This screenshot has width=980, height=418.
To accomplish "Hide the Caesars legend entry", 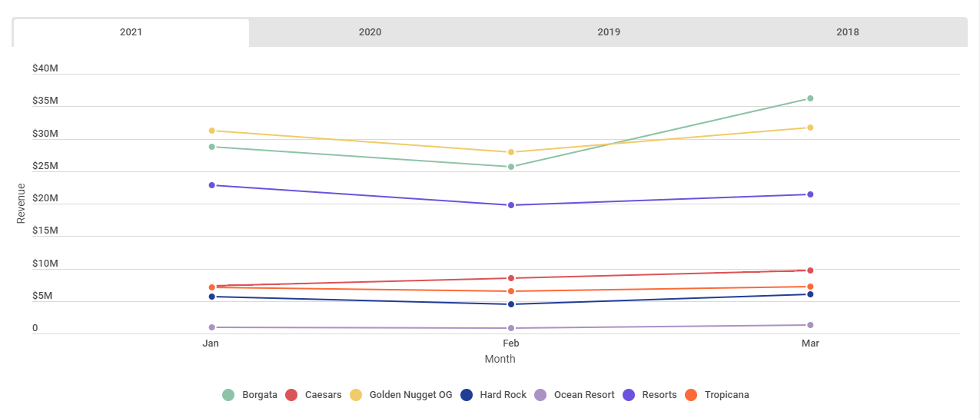I will pyautogui.click(x=317, y=395).
